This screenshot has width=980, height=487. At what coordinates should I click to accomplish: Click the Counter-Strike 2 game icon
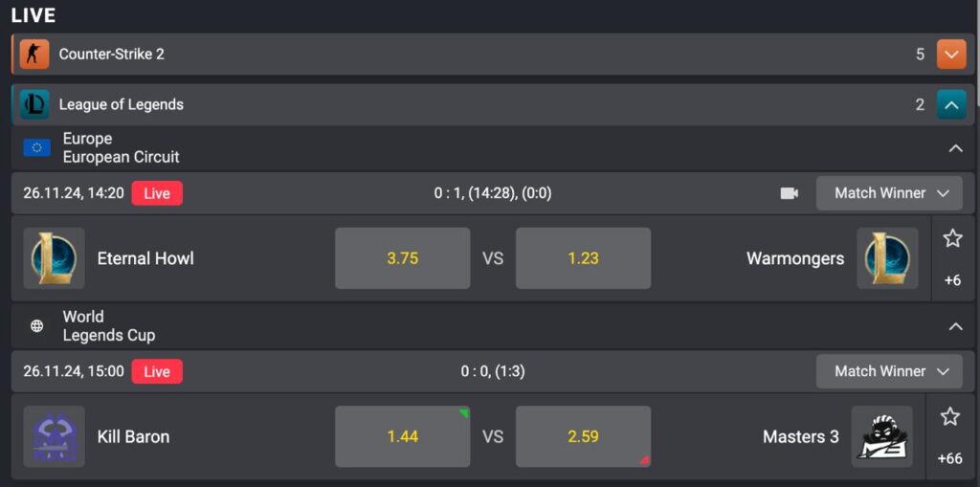point(34,55)
